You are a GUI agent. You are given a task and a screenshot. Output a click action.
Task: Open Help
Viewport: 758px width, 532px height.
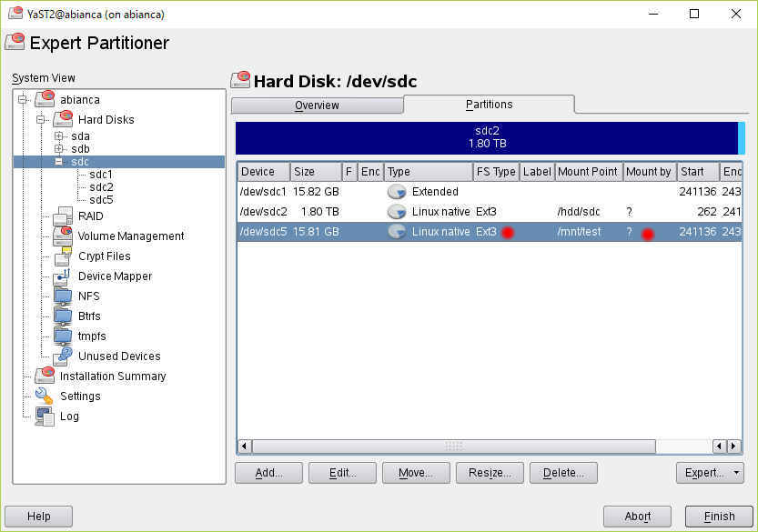tap(38, 516)
